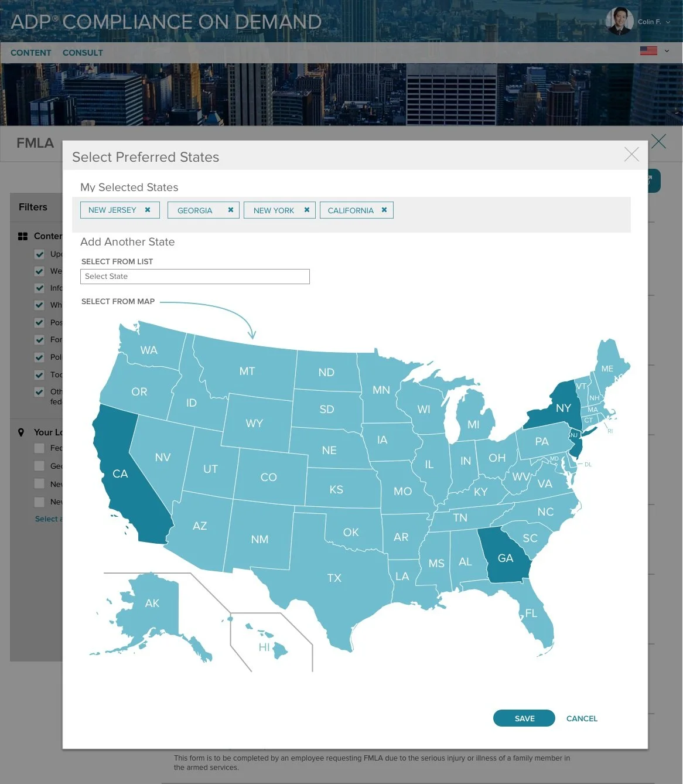Select Minnesota on the map
Screen dimensions: 683x784
(x=381, y=390)
